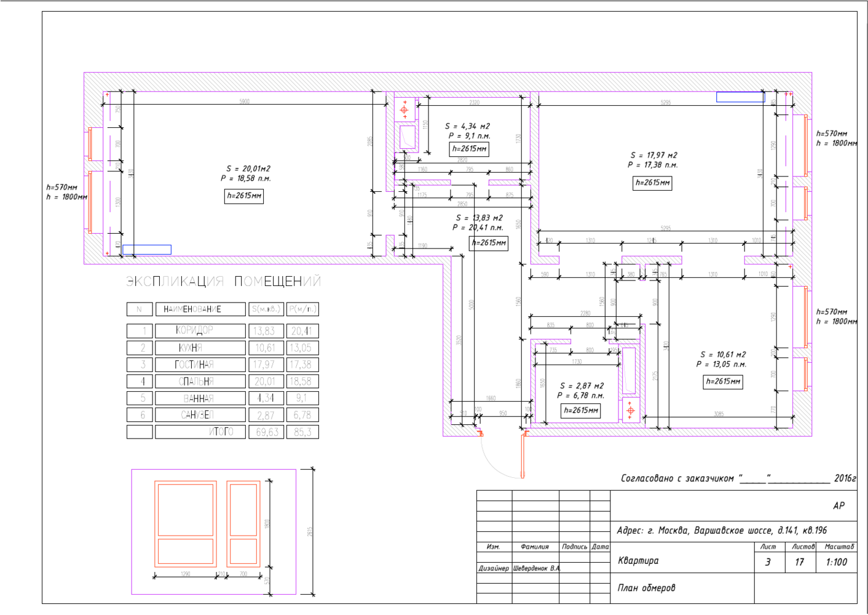Click the bathtub outline in the 4,34 m2 room
The image size is (868, 615).
(408, 137)
